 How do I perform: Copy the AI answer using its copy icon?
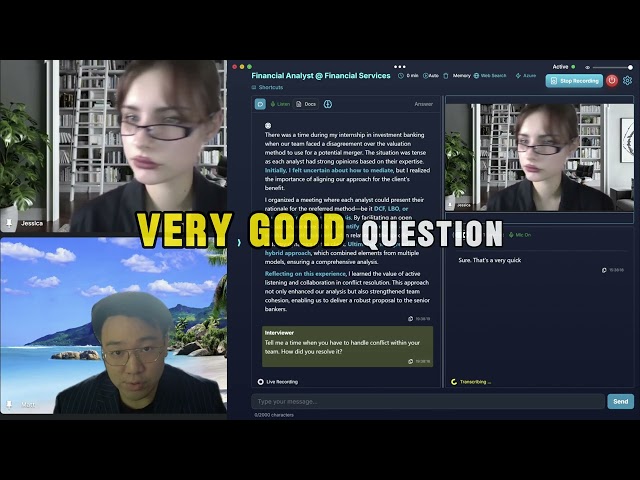click(x=411, y=319)
